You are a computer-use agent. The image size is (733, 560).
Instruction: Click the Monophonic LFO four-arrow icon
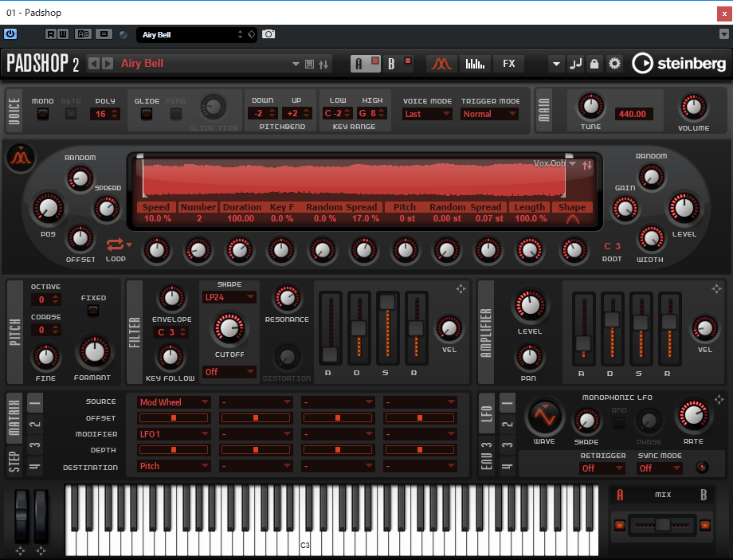719,399
